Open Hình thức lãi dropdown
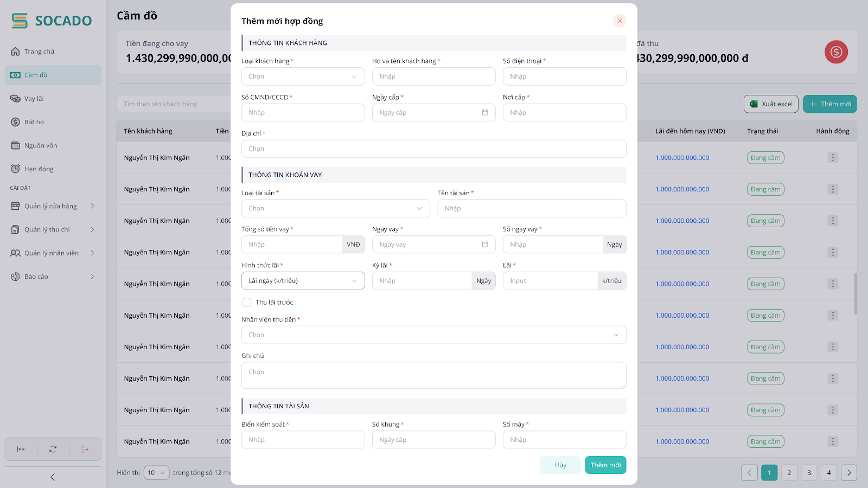The width and height of the screenshot is (868, 488). point(303,281)
